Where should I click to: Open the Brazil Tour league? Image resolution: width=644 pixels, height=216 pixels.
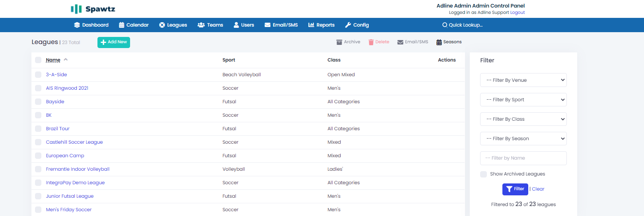tap(58, 129)
